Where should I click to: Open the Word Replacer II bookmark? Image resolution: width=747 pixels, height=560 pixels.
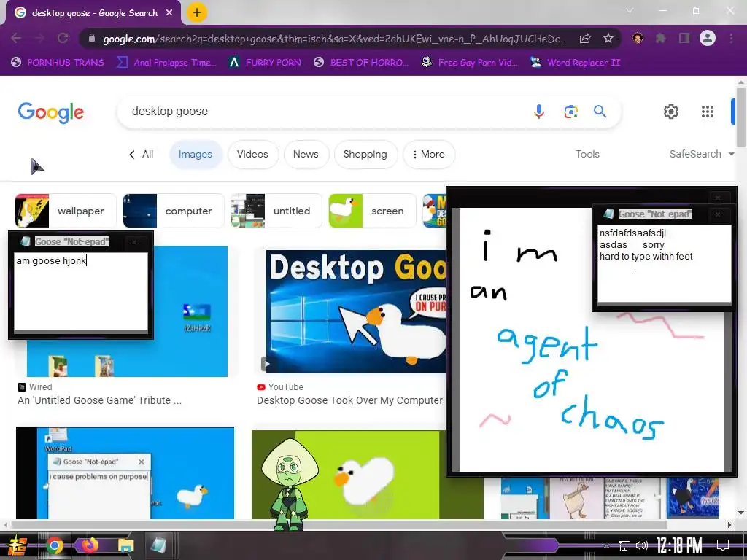pos(575,63)
